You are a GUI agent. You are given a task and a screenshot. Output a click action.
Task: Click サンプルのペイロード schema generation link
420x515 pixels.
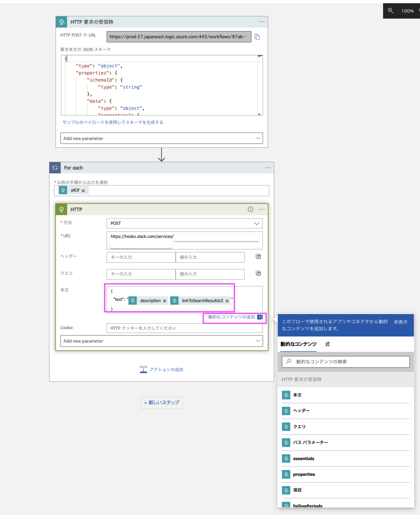click(113, 122)
